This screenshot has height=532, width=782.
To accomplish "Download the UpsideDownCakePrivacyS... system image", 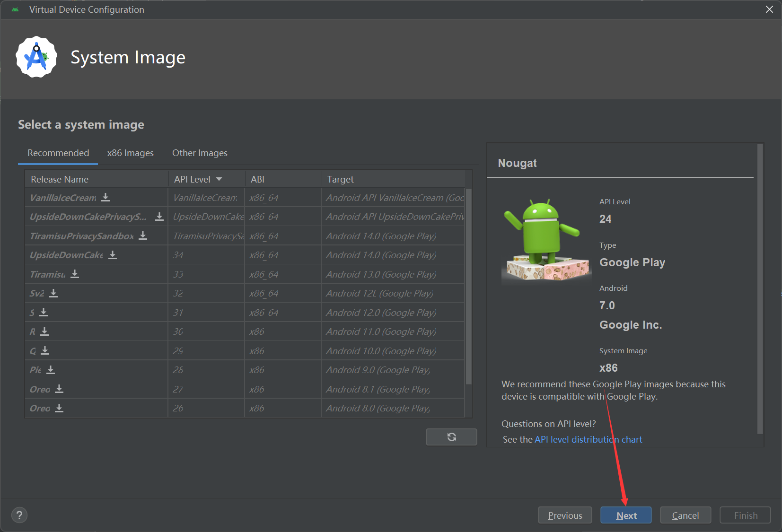I will pyautogui.click(x=159, y=217).
